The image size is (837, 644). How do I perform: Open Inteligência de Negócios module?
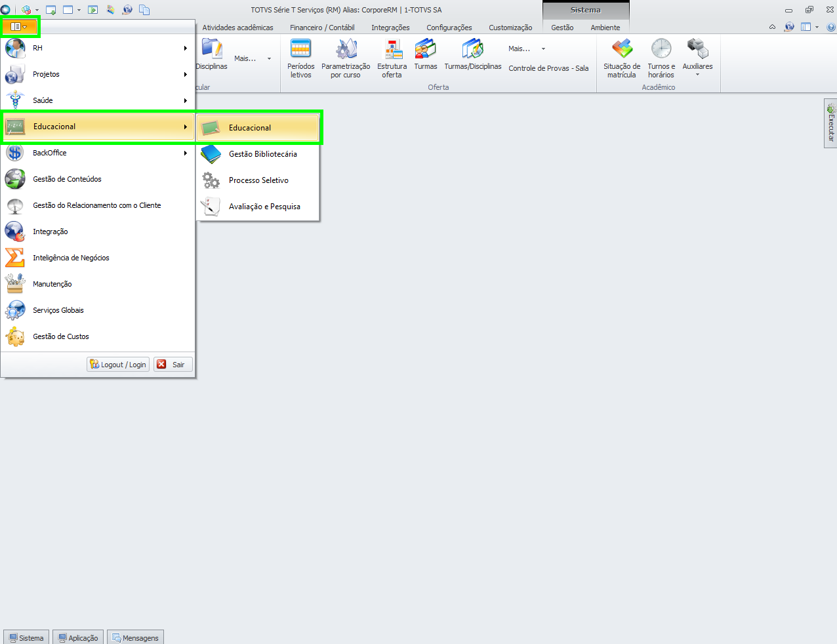click(x=98, y=258)
